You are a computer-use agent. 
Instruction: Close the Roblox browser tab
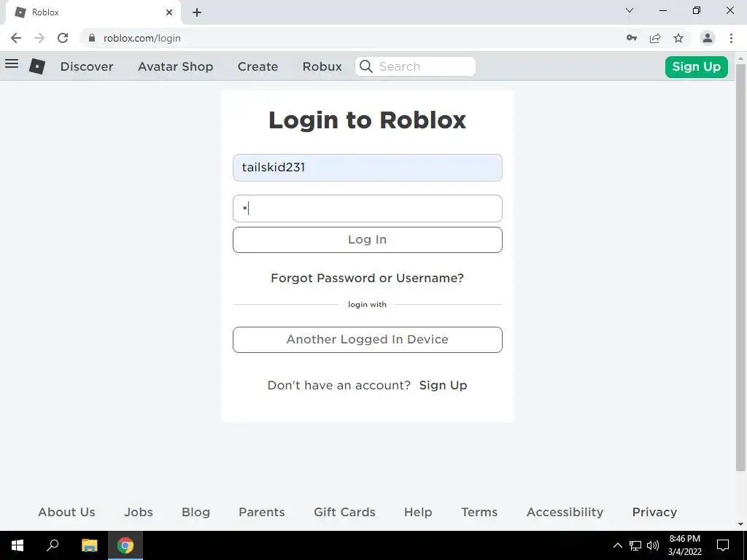coord(169,12)
